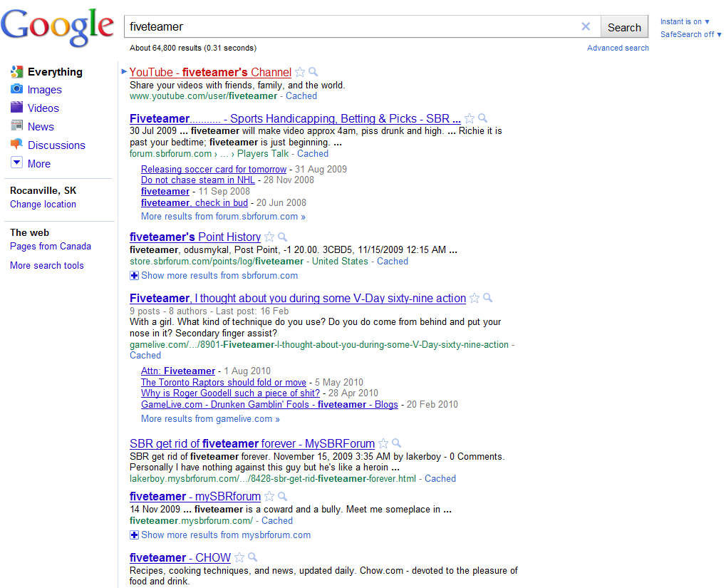
Task: Click into the fiveteamer search input field
Action: click(349, 27)
